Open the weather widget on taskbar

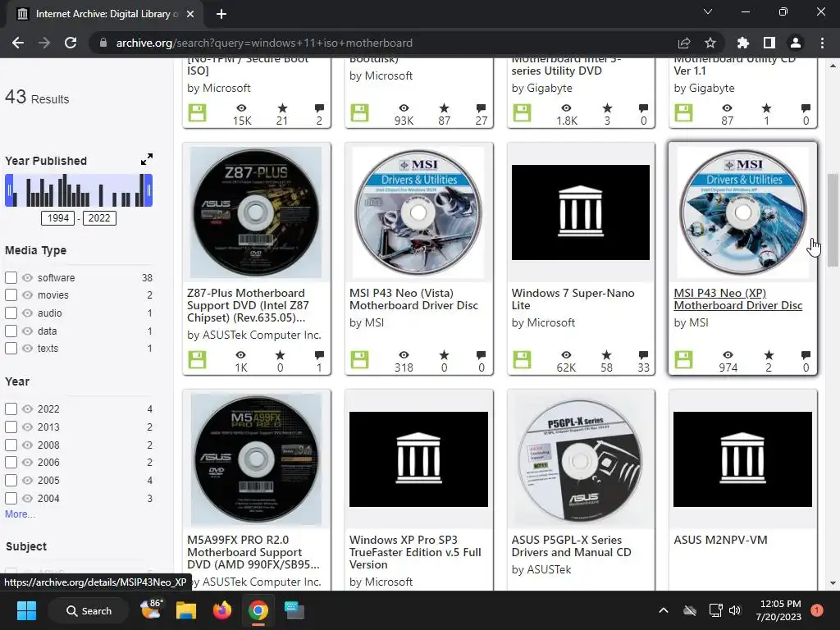coord(151,609)
